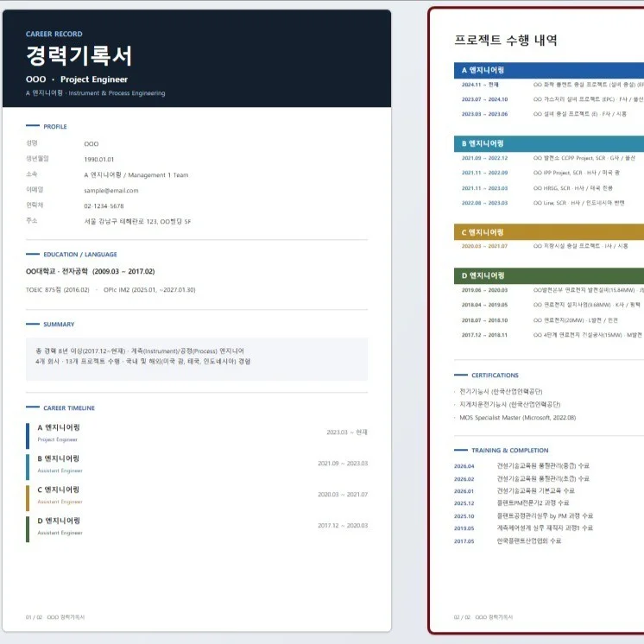Select timeline date '2017.12 ~ 2020.03'
Screen dimensions: 644x644
(343, 526)
